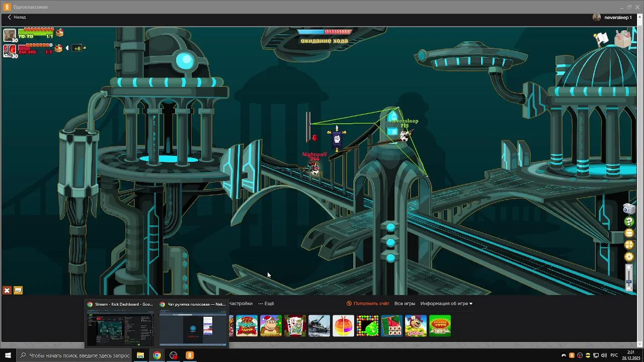Open the orange chat bubble at bottom left
644x362 pixels.
tap(18, 291)
